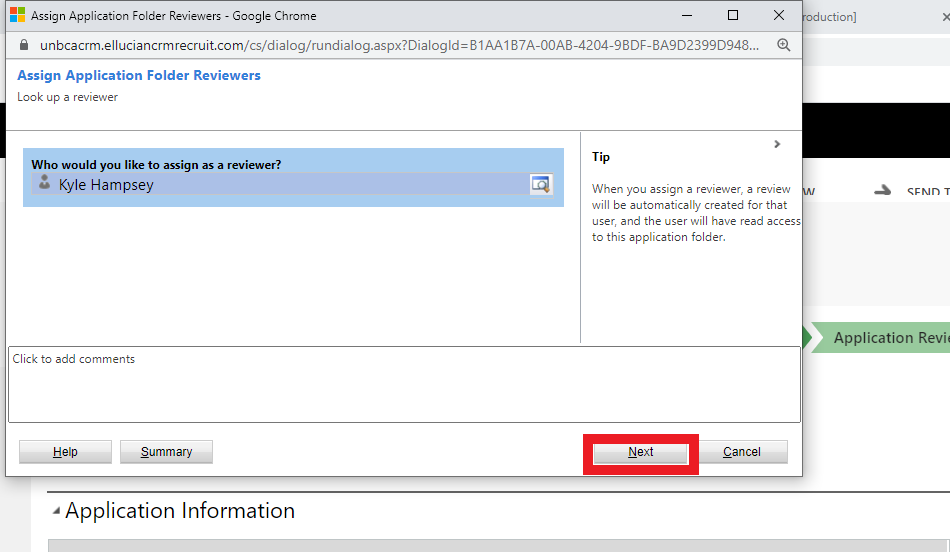The width and height of the screenshot is (950, 552).
Task: Click the Summary button
Action: click(166, 452)
